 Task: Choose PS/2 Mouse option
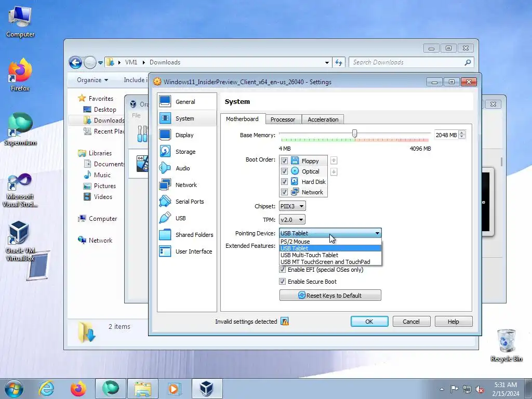coord(330,242)
